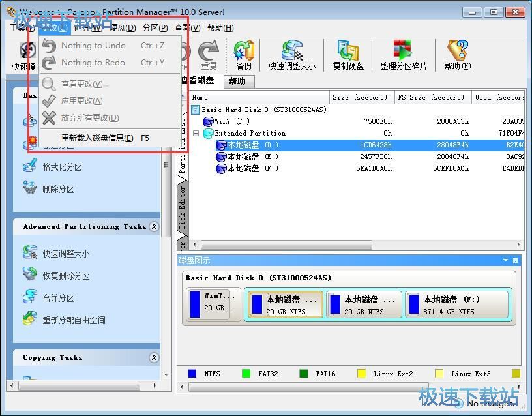The width and height of the screenshot is (532, 416).
Task: Sort by Size (sectors) column header
Action: pos(362,97)
